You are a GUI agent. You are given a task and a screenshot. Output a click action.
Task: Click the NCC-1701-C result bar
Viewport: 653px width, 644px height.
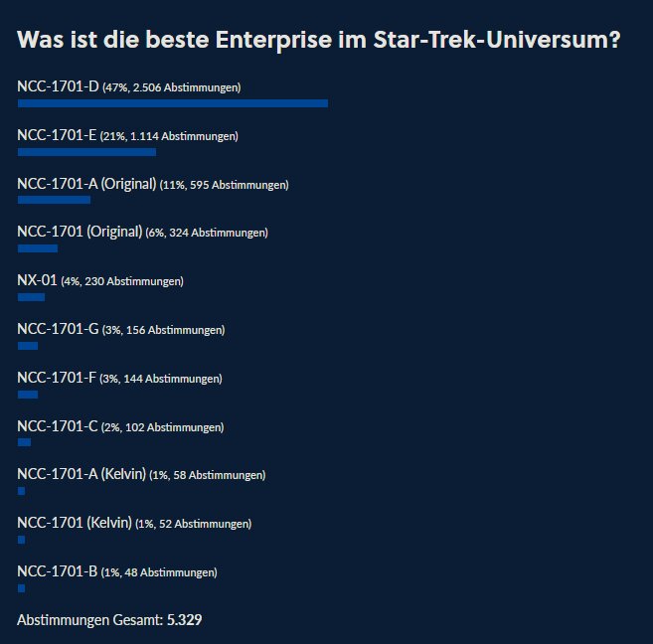coord(24,442)
